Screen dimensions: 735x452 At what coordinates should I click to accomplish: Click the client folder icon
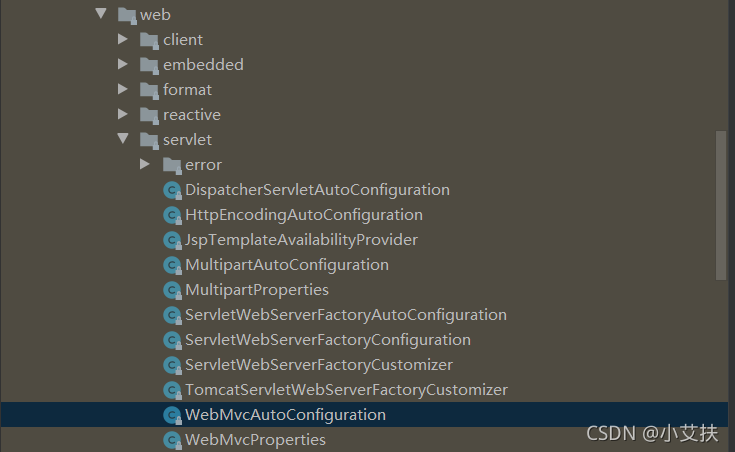coord(150,40)
